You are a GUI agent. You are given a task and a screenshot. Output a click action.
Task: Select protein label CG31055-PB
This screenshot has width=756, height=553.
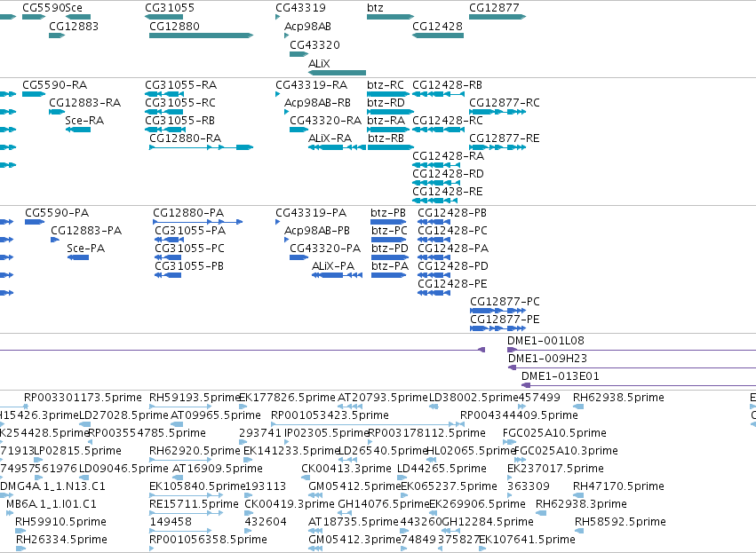[189, 266]
